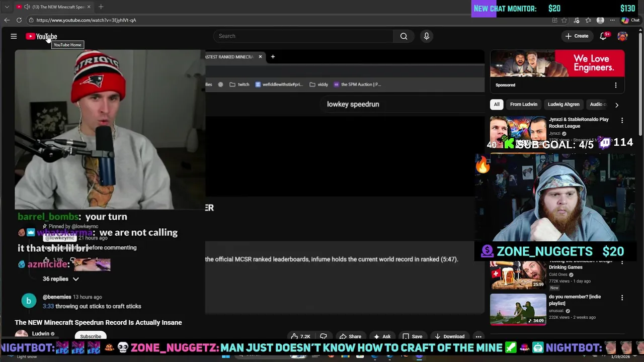This screenshot has width=644, height=362.
Task: Open the sponsored ad options menu
Action: click(616, 85)
